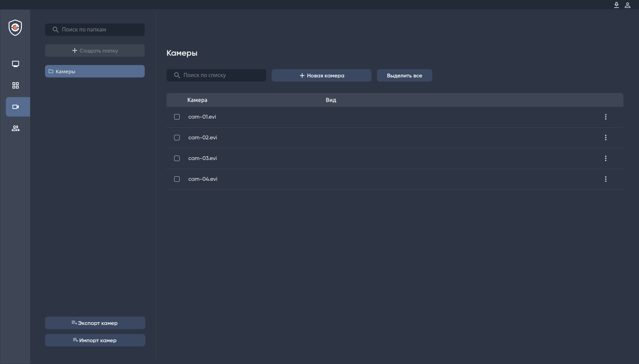
Task: Open the grid layouts sidebar icon
Action: click(16, 85)
